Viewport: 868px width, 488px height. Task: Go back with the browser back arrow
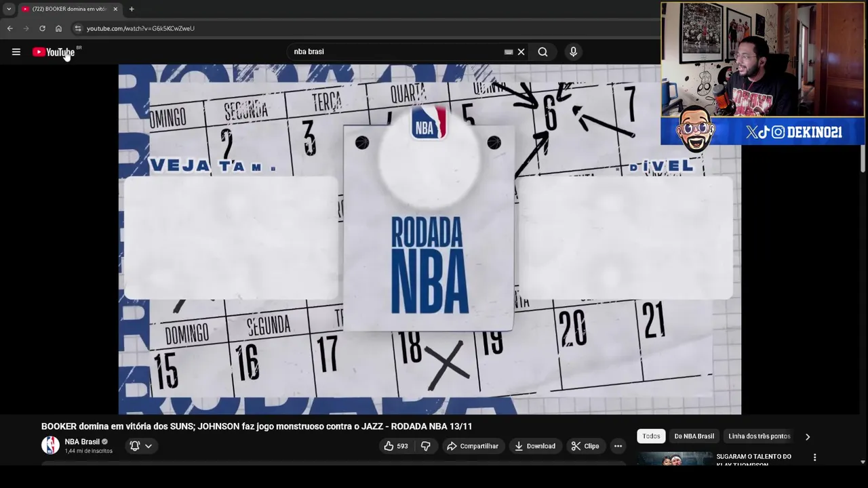click(x=9, y=28)
